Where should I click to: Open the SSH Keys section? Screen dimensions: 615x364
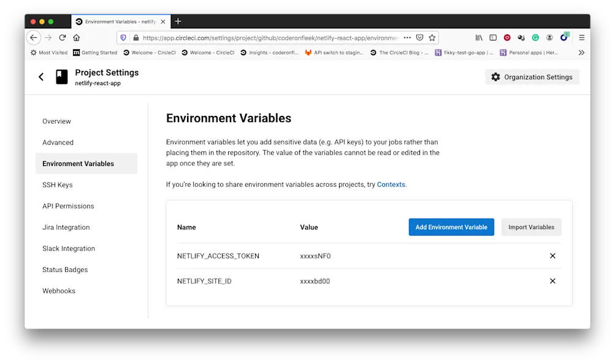pos(57,184)
